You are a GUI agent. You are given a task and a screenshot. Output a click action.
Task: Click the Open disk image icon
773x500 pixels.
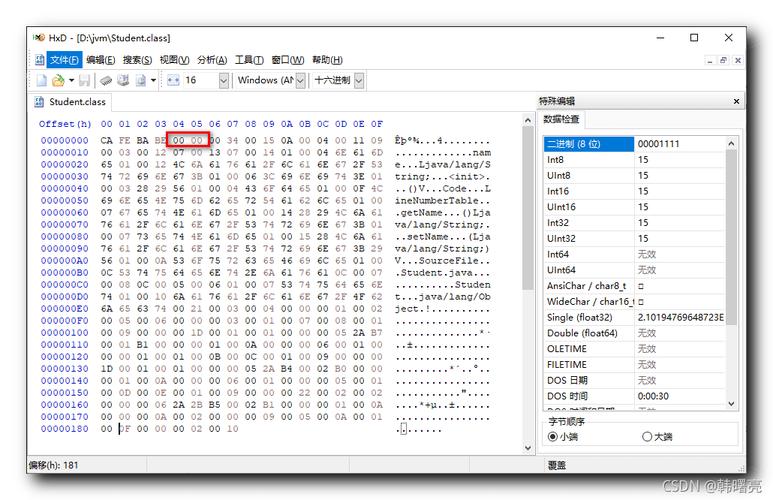click(x=141, y=80)
